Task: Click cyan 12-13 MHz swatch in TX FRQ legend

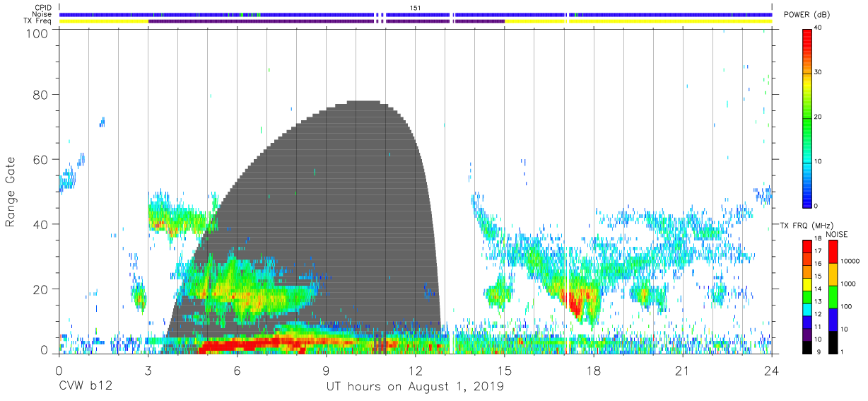Action: (x=807, y=308)
